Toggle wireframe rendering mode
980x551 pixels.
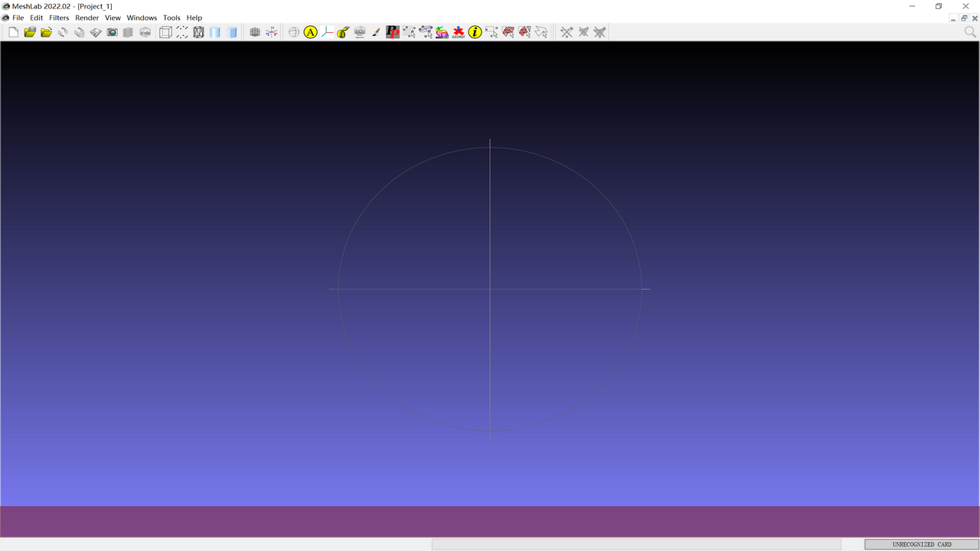coord(198,32)
